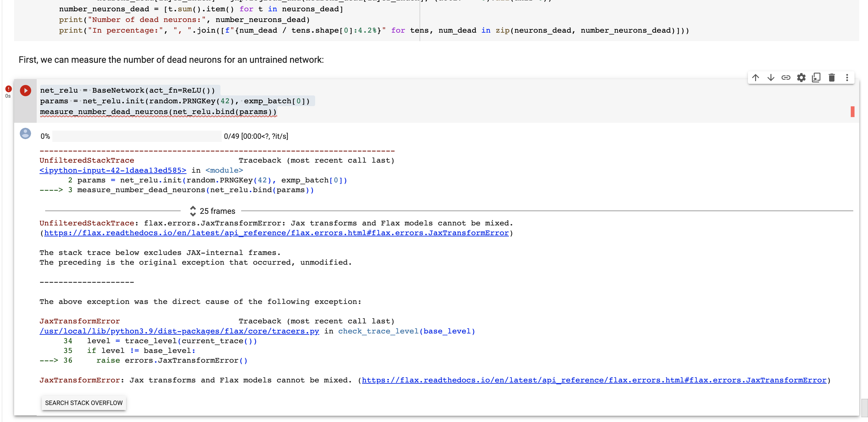
Task: Click the executor's avatar icon
Action: tap(25, 134)
